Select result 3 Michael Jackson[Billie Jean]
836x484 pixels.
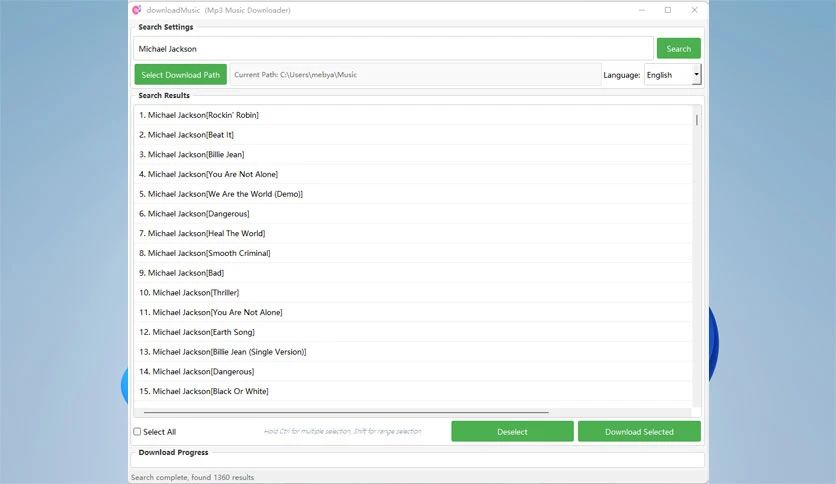[x=413, y=154]
